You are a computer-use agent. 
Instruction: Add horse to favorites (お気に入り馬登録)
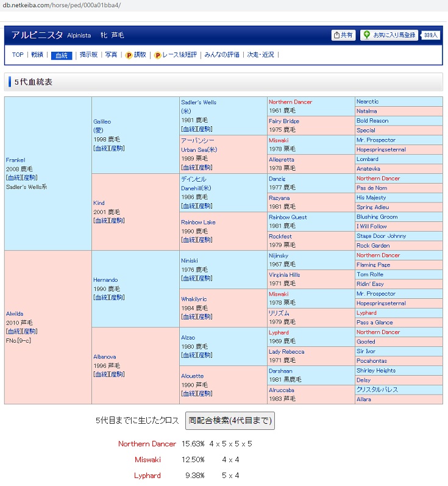click(x=389, y=35)
